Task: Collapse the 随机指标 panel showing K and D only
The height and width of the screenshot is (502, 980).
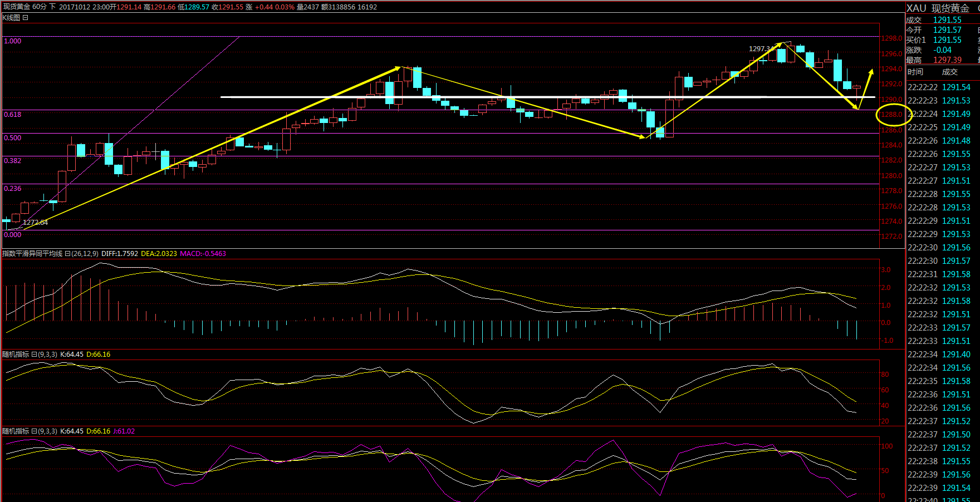Action: coord(34,355)
